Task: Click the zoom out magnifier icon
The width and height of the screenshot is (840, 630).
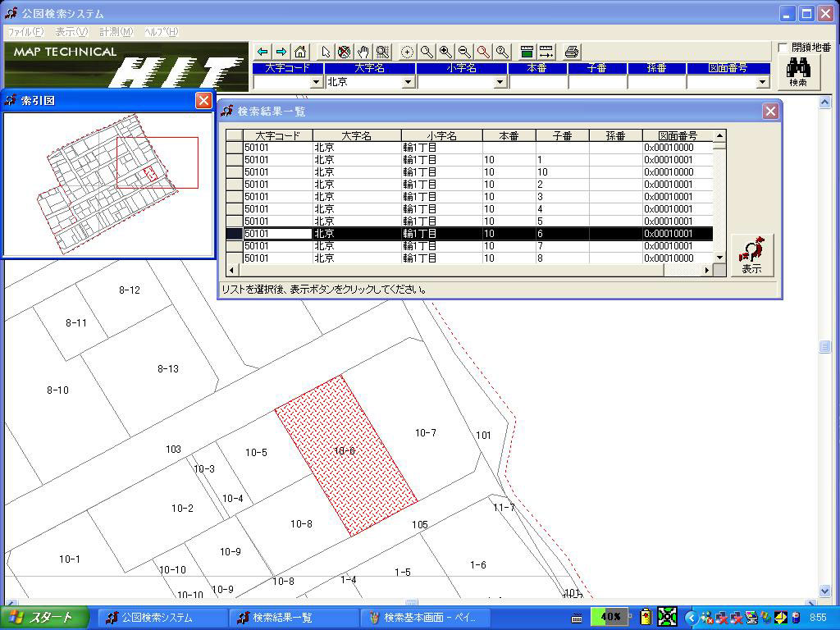Action: click(464, 52)
